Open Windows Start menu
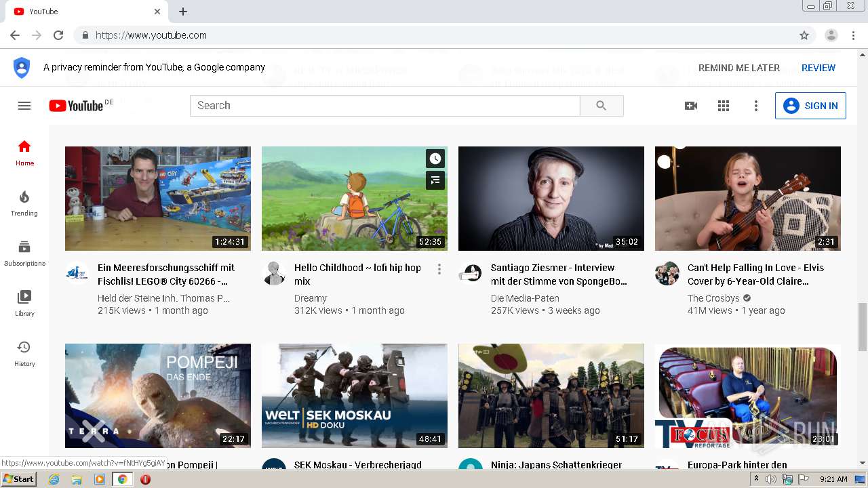 19,479
